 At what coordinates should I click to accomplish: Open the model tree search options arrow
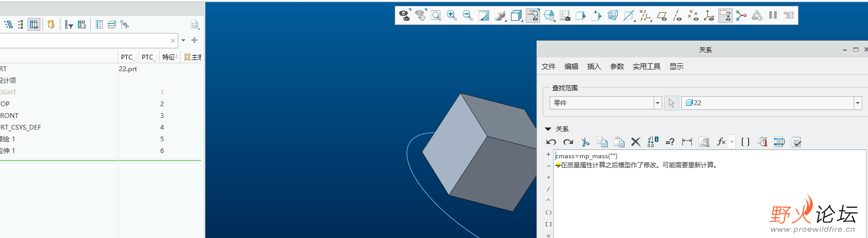click(x=184, y=40)
